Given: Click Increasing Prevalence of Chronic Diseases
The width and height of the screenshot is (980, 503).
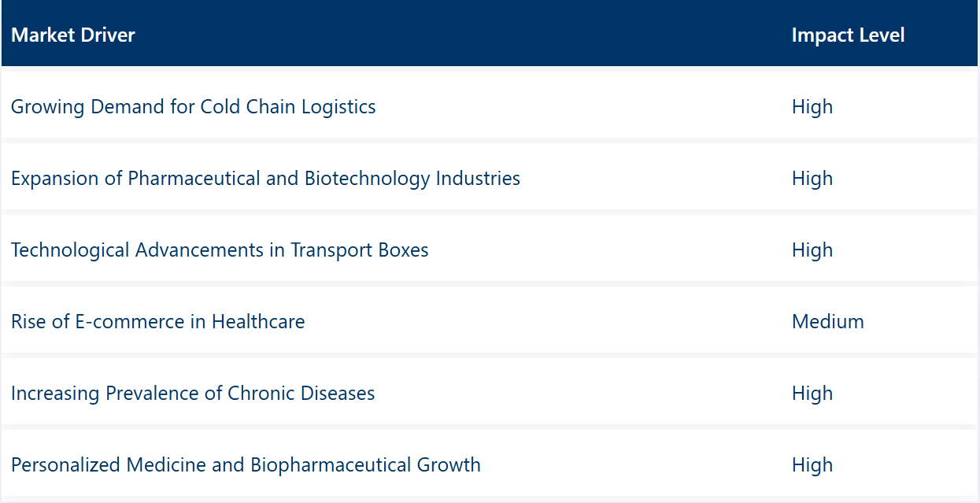Looking at the screenshot, I should click(x=193, y=394).
